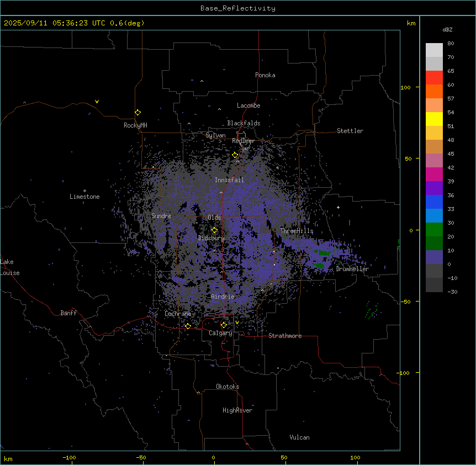The height and width of the screenshot is (465, 476).
Task: Pick the bright blue 33-36 dBZ swatch
Action: [434, 202]
